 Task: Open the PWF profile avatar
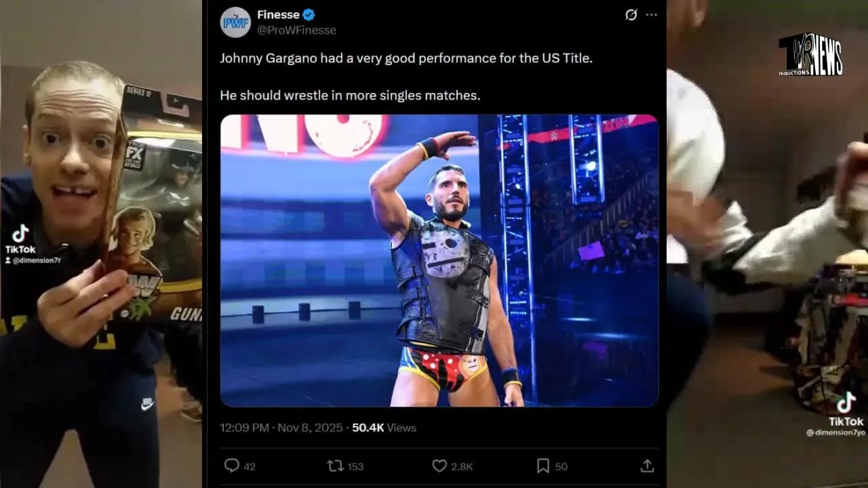[x=235, y=22]
